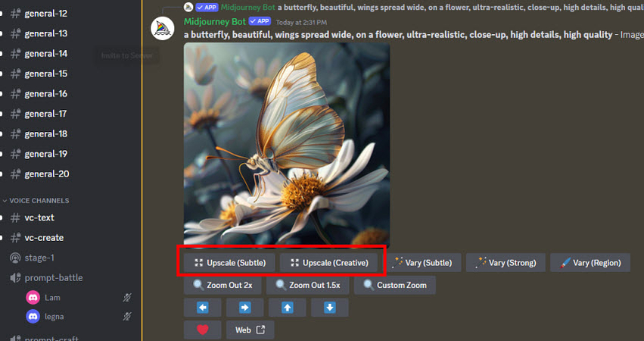Click the Zoom Out 2x button
644x341 pixels.
[222, 285]
